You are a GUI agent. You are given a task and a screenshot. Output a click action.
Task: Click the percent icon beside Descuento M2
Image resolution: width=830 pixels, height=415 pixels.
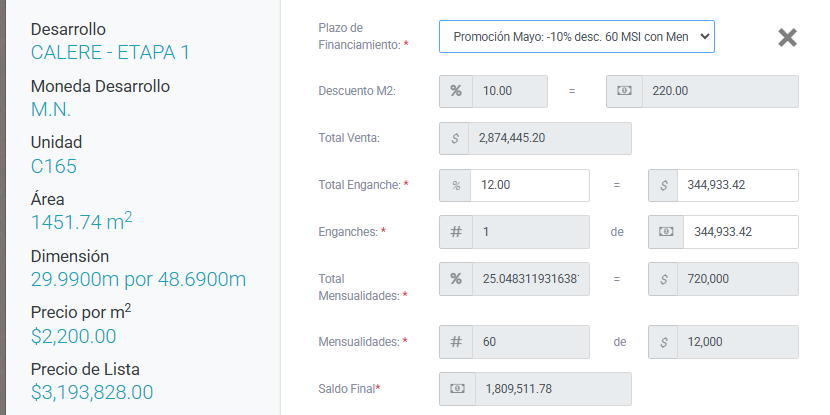pyautogui.click(x=456, y=91)
